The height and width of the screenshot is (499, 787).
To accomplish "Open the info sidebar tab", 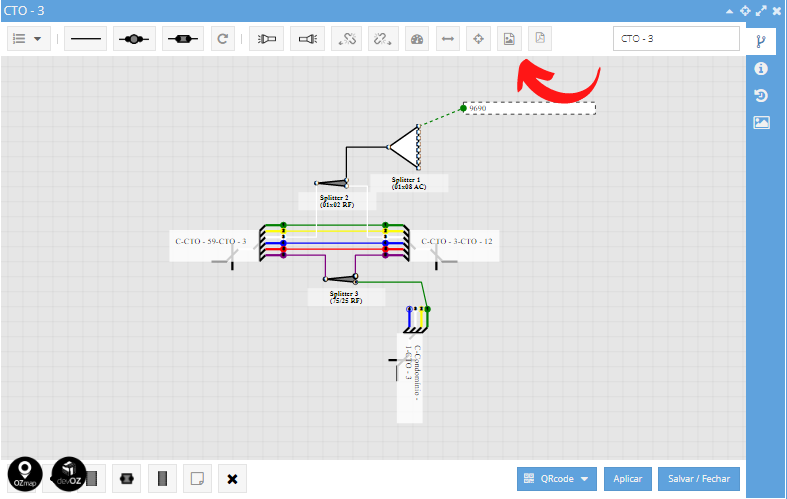I will (761, 68).
